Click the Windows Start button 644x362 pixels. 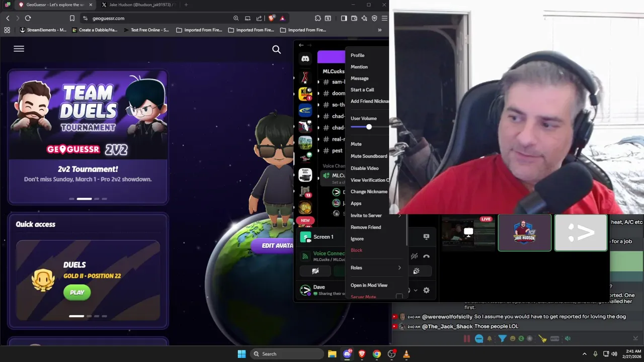(242, 354)
